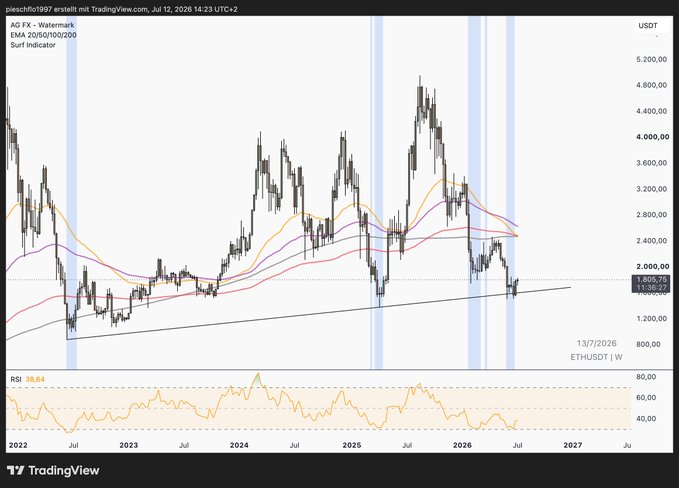The image size is (679, 488).
Task: Click the Jul label between 2025 and 2026
Action: [407, 445]
